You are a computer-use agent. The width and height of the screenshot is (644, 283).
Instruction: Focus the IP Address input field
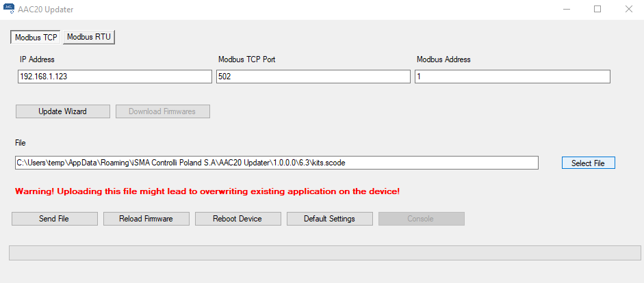coord(114,77)
